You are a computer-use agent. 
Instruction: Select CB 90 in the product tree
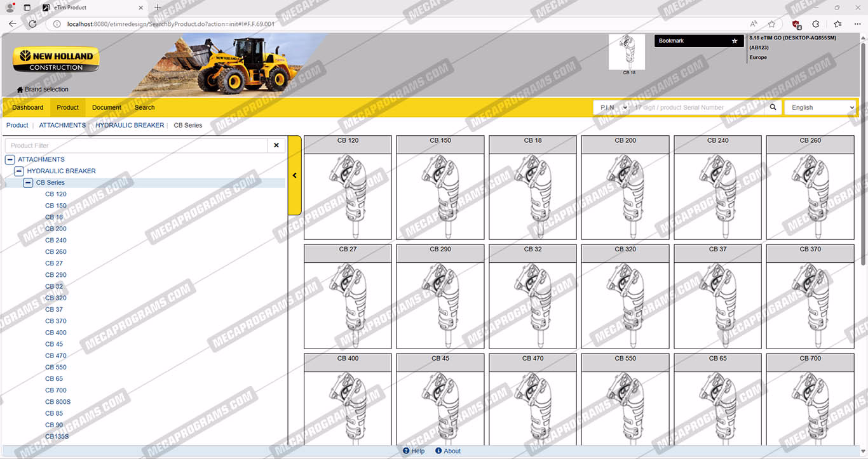pos(54,425)
